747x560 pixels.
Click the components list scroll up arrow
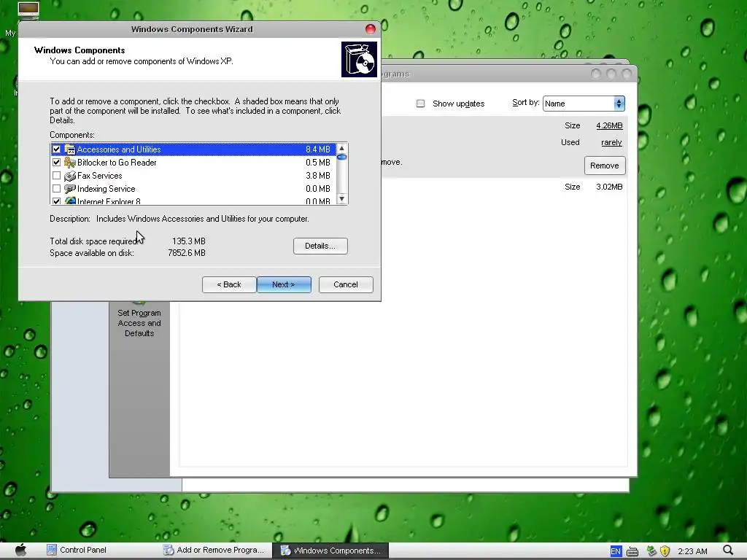click(x=341, y=148)
